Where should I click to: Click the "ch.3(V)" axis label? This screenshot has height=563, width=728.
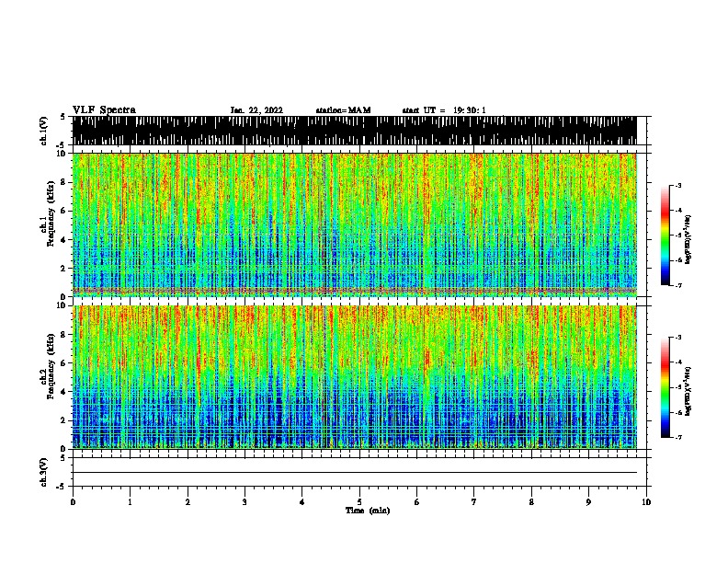pyautogui.click(x=43, y=472)
